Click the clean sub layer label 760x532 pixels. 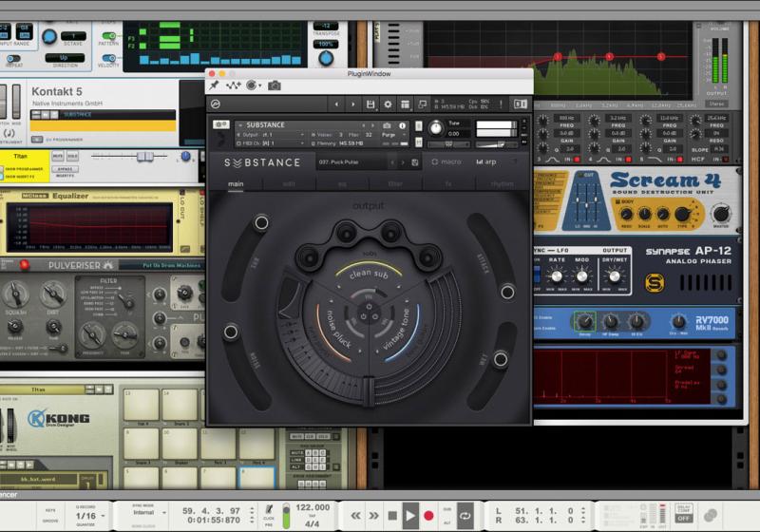coord(369,274)
